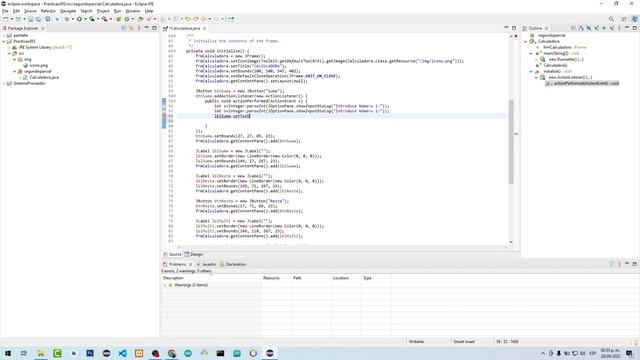Click the Problems view filter icon
This screenshot has width=640, height=360.
pyautogui.click(x=611, y=264)
